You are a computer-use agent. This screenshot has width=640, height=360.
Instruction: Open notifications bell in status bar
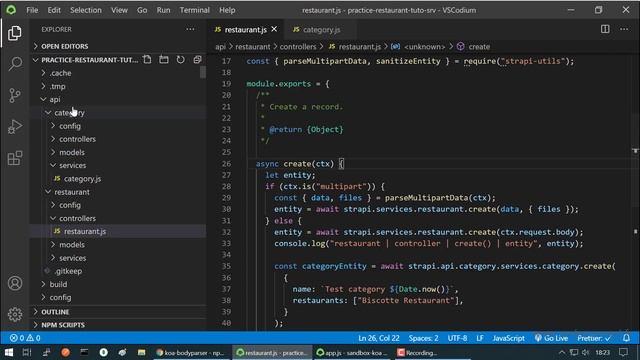point(626,338)
